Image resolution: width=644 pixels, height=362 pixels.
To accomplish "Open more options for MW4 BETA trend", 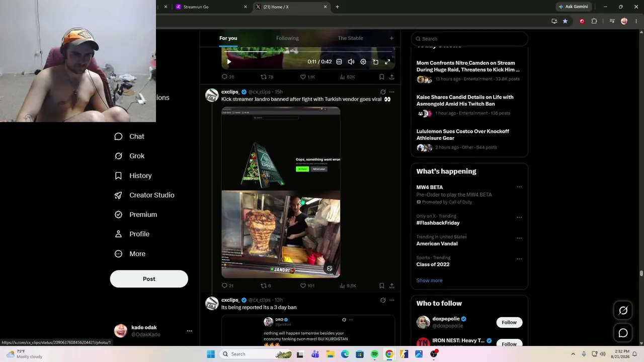I will pos(519,187).
